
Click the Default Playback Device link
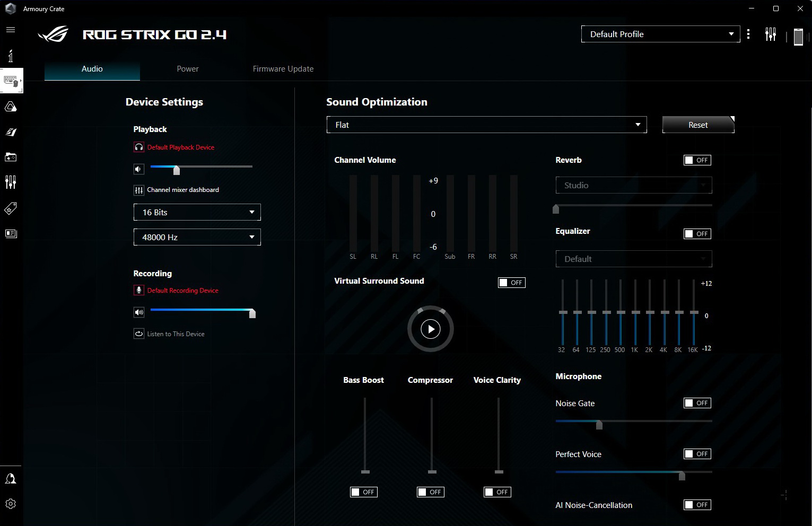click(181, 147)
